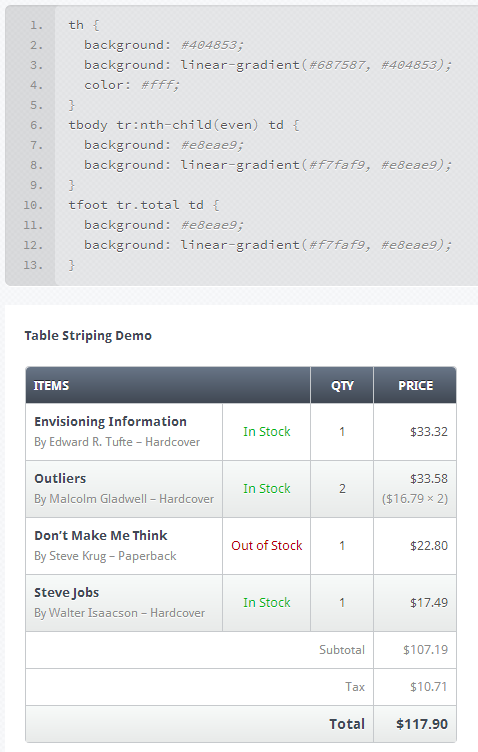Image resolution: width=478 pixels, height=752 pixels.
Task: Click line number 6 in code gutter
Action: tap(36, 125)
